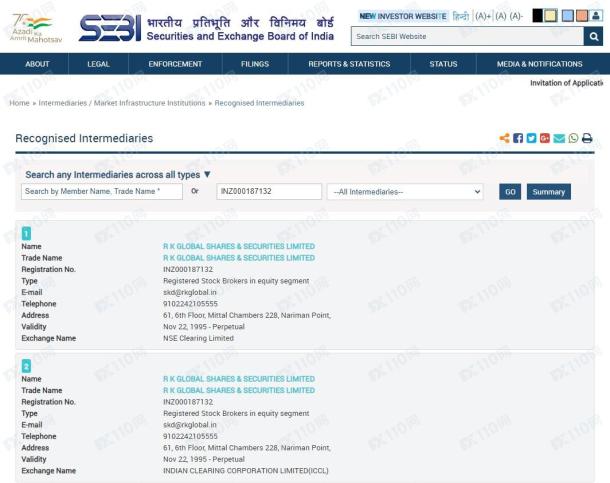Open Trade Name link in ICCL result

239,390
